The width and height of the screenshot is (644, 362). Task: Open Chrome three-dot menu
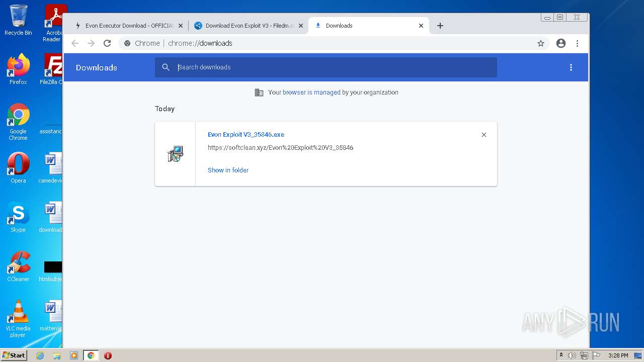[x=577, y=43]
